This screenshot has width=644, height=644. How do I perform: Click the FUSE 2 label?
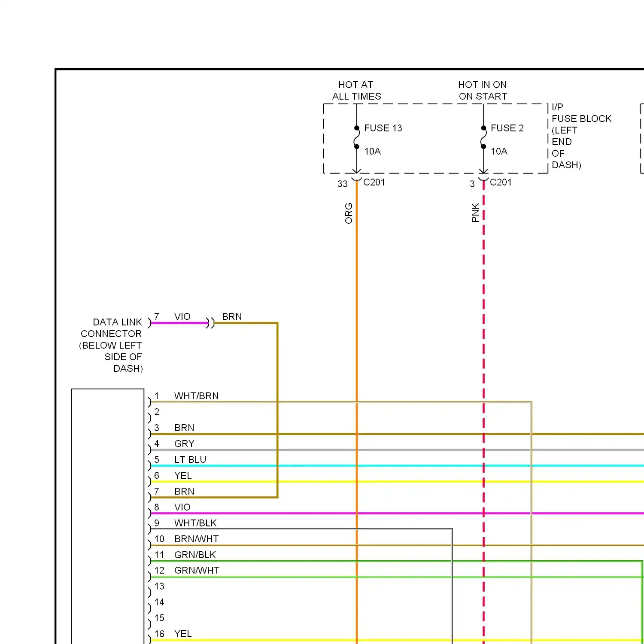click(x=507, y=128)
